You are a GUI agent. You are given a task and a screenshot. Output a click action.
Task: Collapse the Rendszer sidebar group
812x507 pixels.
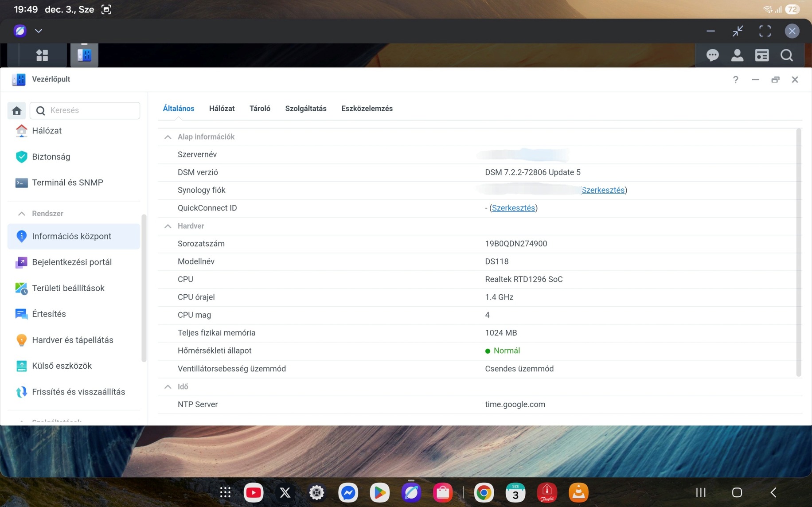21,214
